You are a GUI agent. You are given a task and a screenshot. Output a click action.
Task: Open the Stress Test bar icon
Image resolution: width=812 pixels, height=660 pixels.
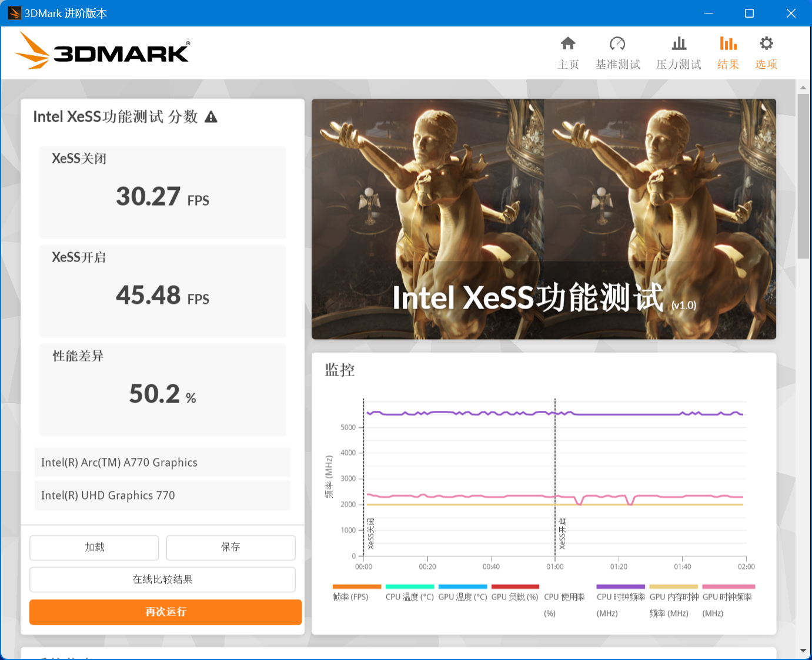coord(679,44)
